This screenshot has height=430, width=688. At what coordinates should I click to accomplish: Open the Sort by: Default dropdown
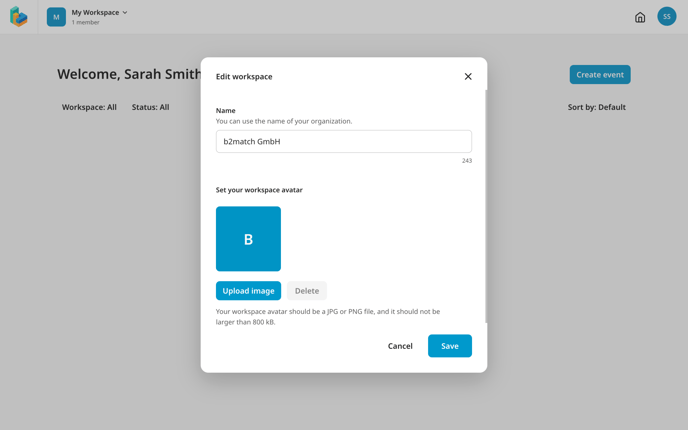596,107
